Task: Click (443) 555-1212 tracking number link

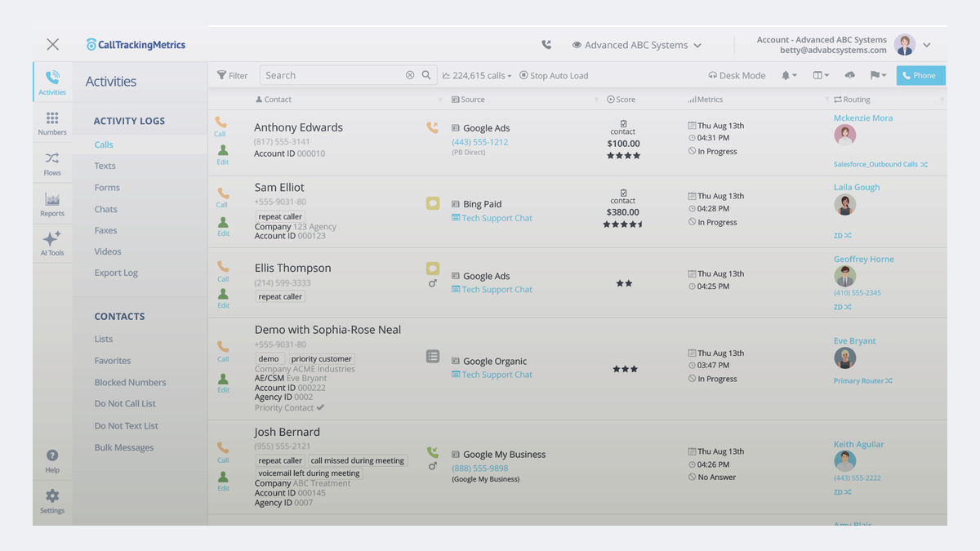Action: [480, 142]
